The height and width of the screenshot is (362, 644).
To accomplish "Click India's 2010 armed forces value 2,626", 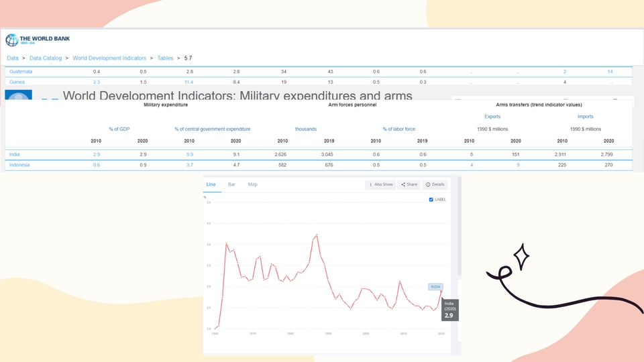I will (x=280, y=155).
